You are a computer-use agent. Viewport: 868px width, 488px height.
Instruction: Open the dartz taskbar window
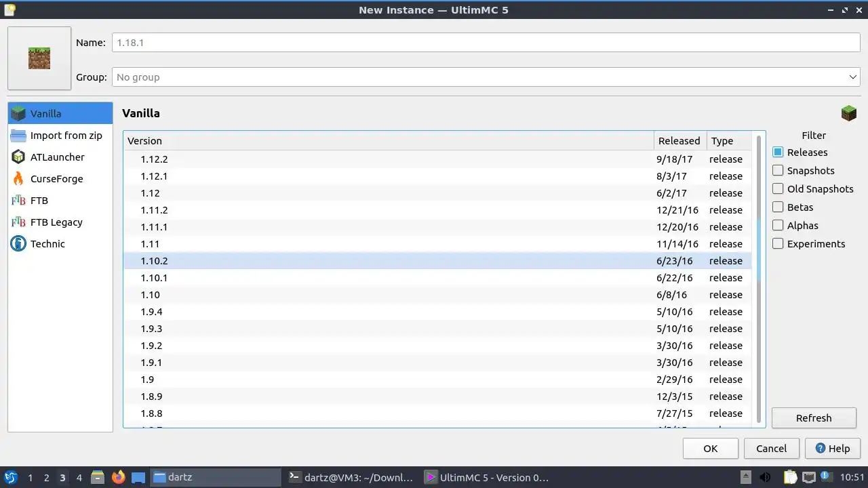click(x=215, y=477)
